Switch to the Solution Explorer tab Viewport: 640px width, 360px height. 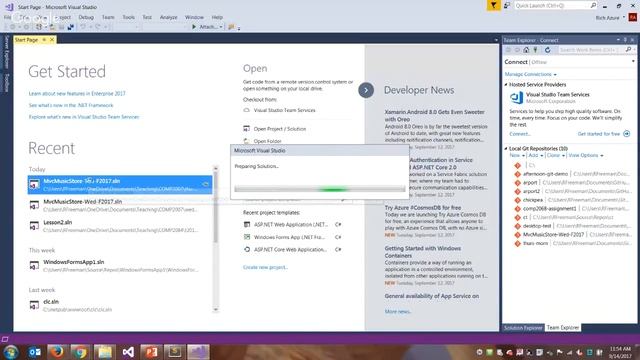(x=523, y=328)
